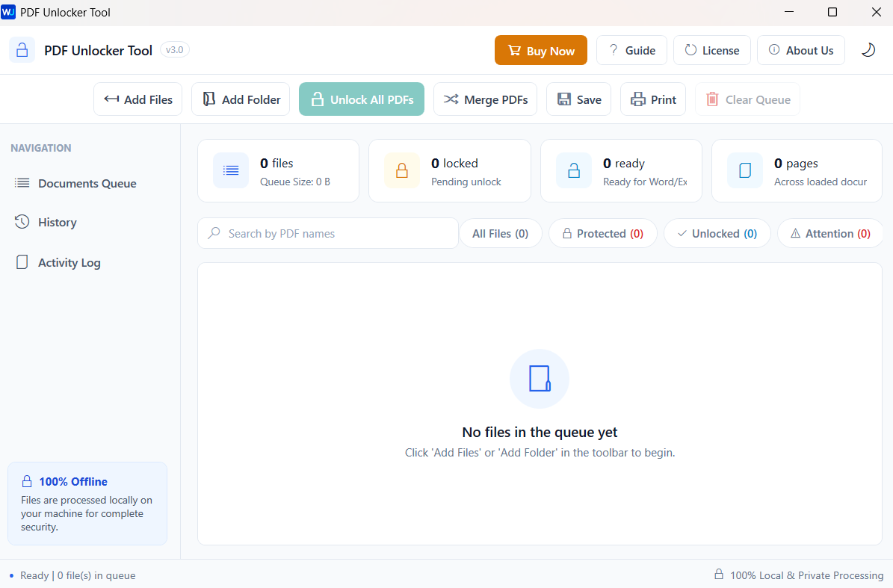This screenshot has width=893, height=588.
Task: Toggle dark mode with the moon icon
Action: click(868, 50)
